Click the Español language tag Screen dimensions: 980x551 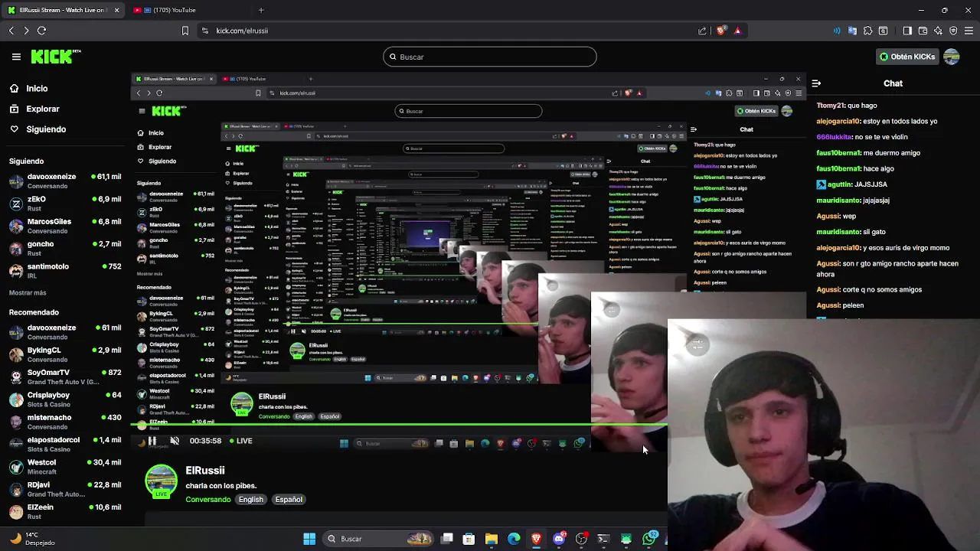[289, 500]
